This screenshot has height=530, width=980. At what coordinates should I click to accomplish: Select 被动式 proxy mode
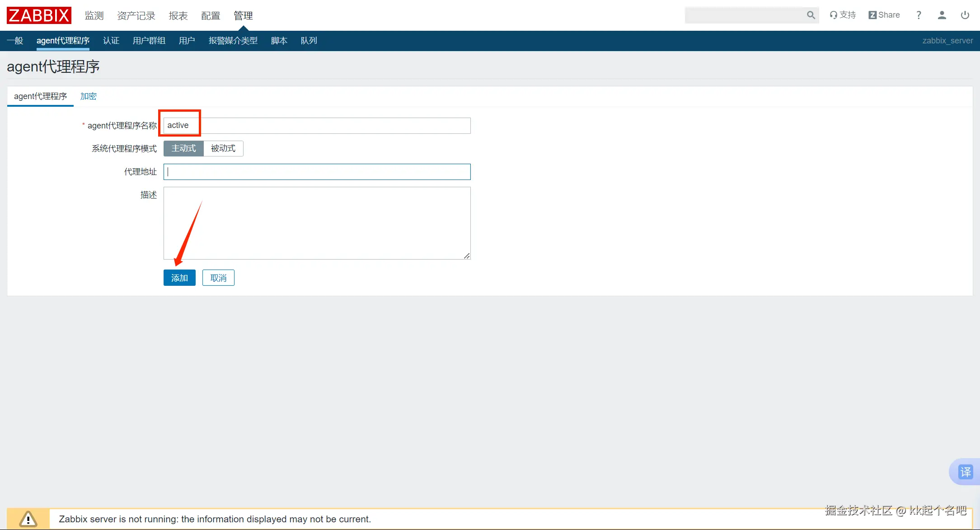click(223, 148)
